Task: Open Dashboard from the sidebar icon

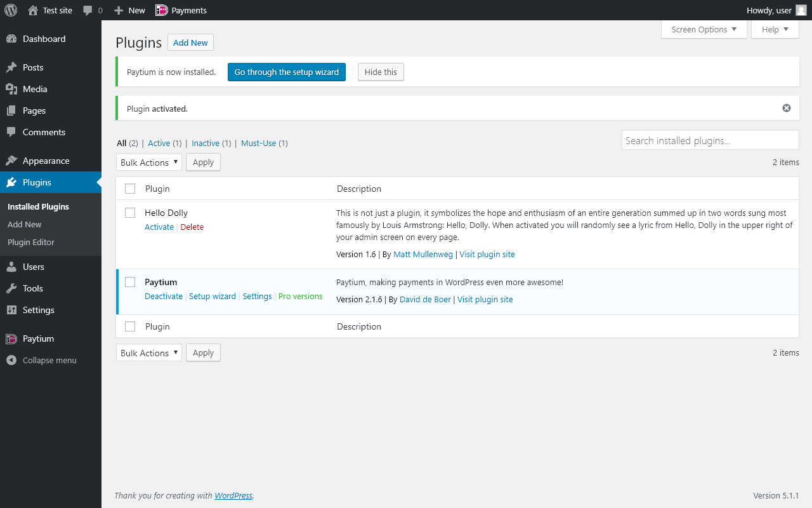Action: pos(11,39)
